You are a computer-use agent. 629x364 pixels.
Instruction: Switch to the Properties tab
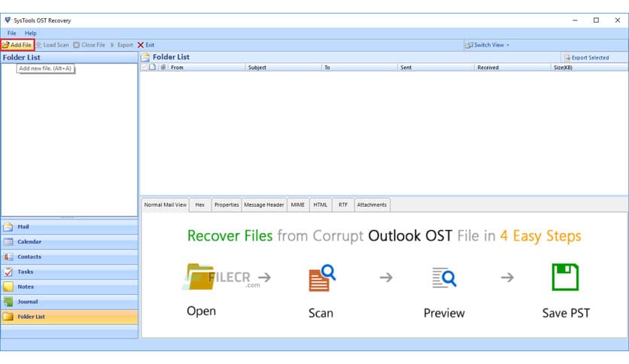(226, 205)
